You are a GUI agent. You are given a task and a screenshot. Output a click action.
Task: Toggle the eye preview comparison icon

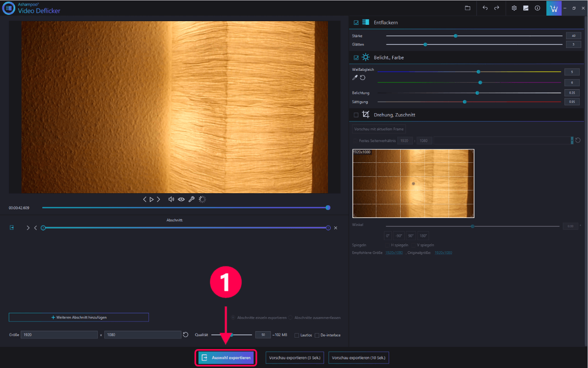tap(181, 199)
